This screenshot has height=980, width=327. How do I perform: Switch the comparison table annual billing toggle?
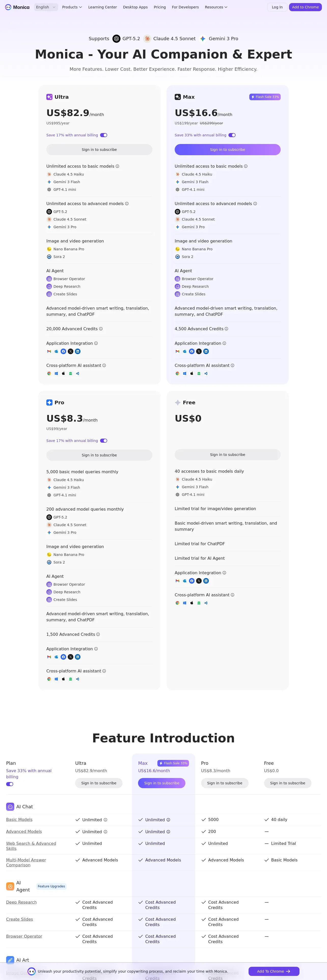[9, 784]
